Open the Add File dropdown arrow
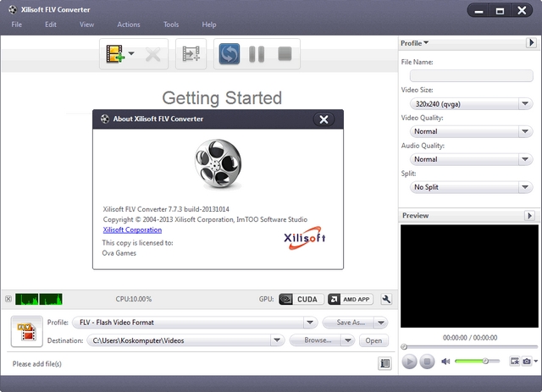This screenshot has height=392, width=542. [x=131, y=53]
